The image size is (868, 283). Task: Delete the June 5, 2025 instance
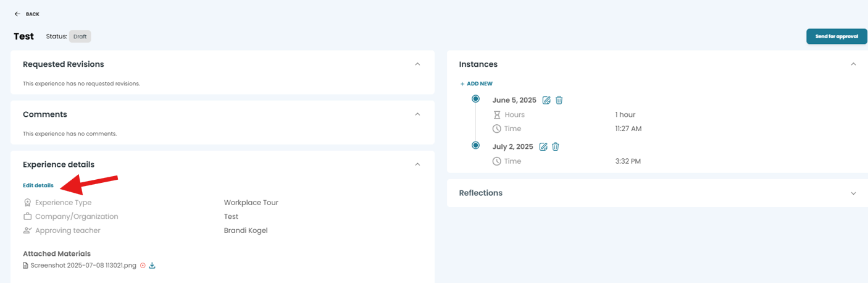(x=559, y=100)
